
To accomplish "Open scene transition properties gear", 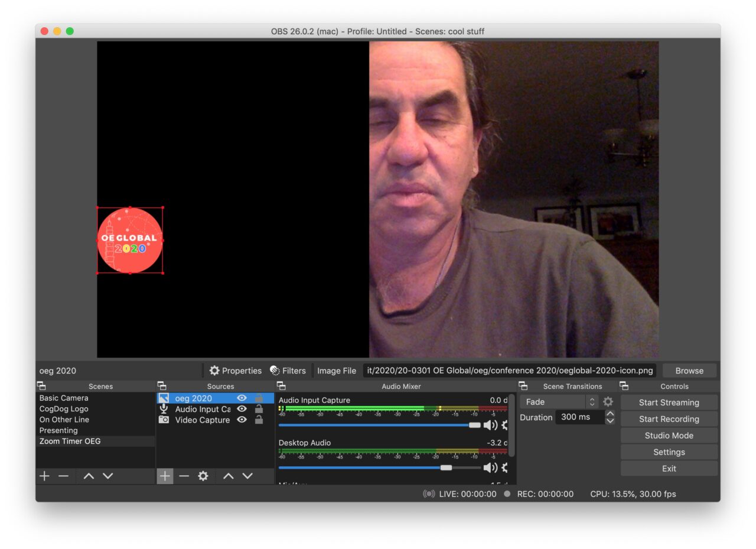I will pyautogui.click(x=608, y=402).
